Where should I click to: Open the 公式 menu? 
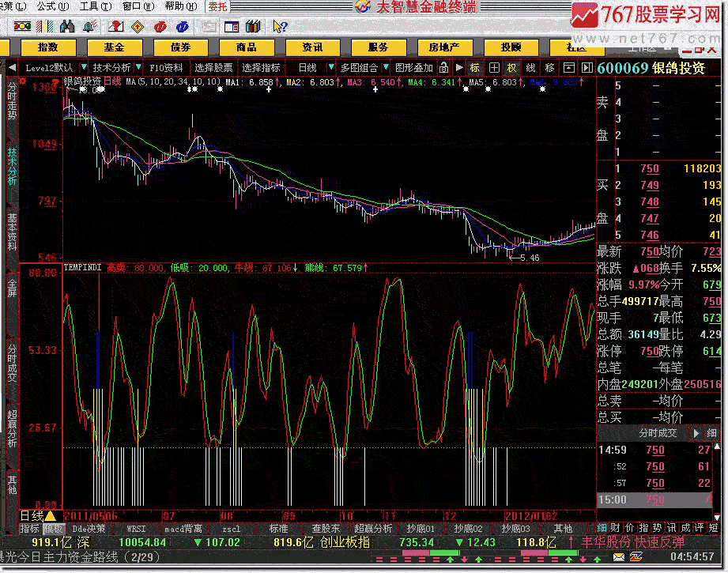tap(53, 6)
